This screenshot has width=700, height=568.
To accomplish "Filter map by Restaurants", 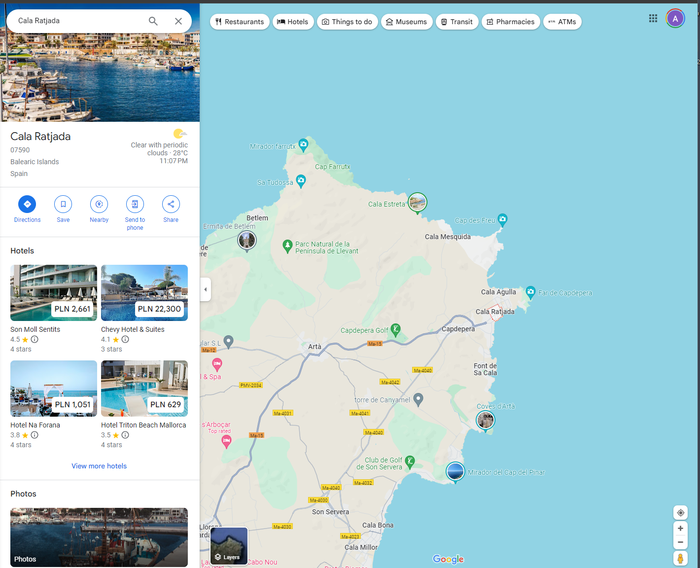I will [239, 21].
